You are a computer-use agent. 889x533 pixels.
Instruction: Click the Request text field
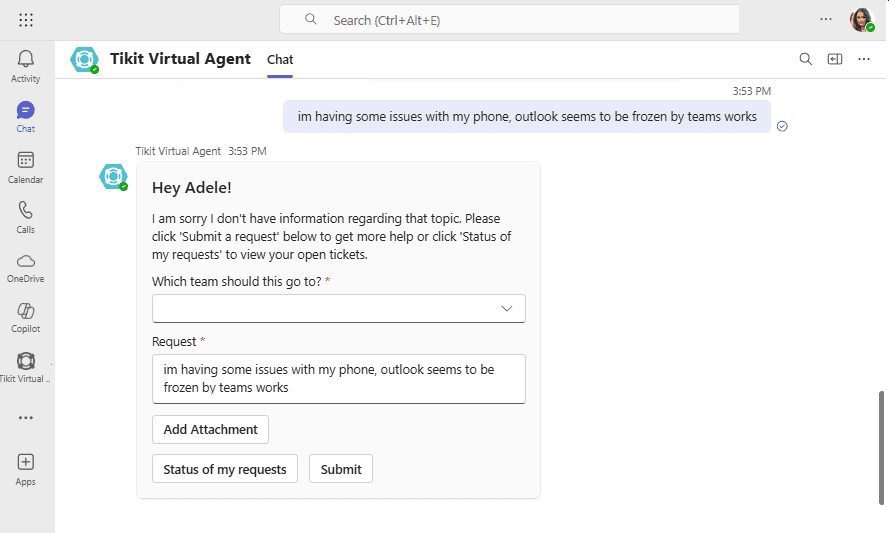(x=338, y=379)
